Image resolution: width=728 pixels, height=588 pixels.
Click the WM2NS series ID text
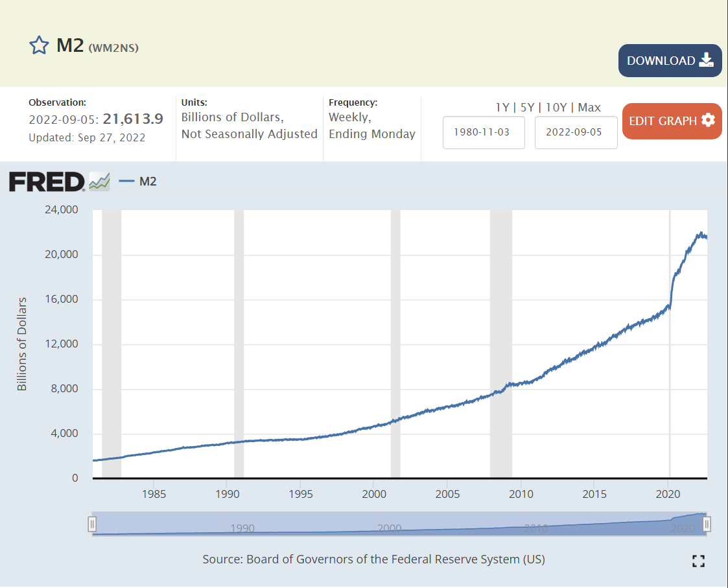tap(113, 47)
